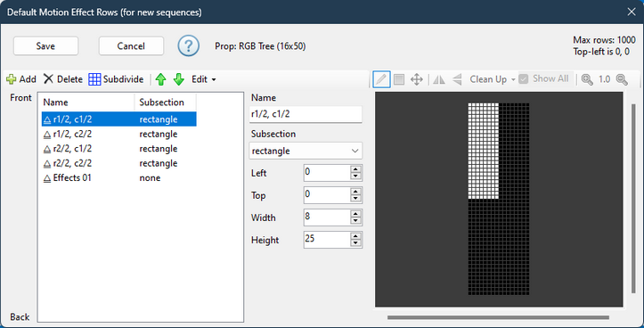Click the Name text field
The height and width of the screenshot is (328, 644).
306,114
